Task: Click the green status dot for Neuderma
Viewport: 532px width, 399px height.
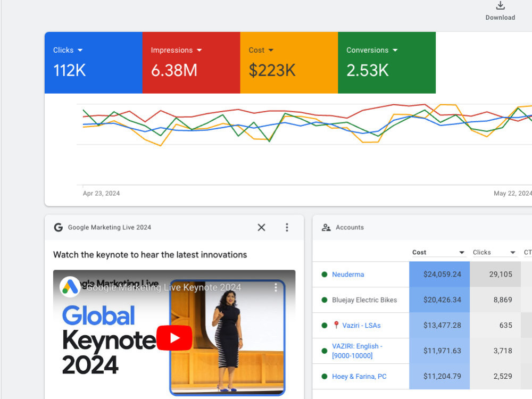Action: (325, 275)
